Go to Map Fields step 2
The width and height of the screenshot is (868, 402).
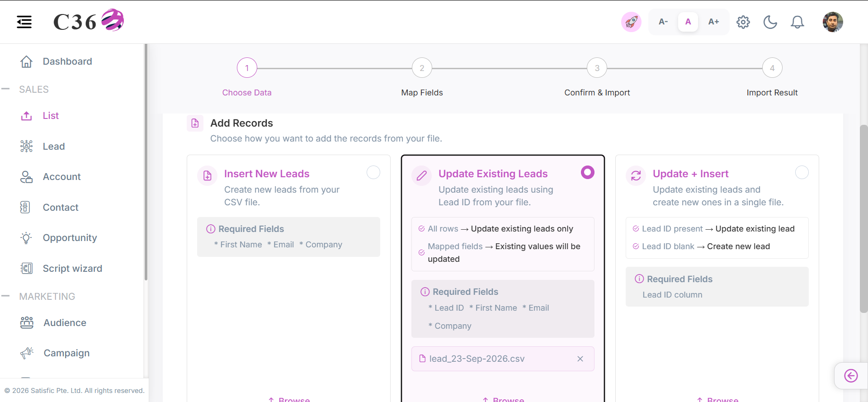click(x=422, y=68)
